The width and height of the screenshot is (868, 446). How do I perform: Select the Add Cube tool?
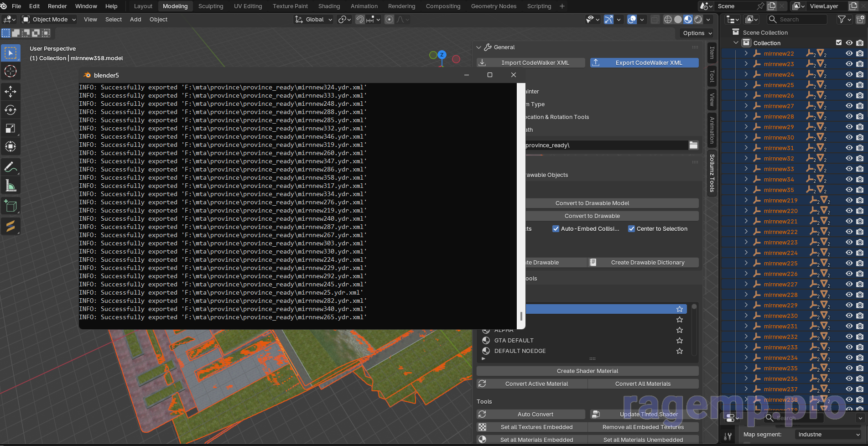coord(10,206)
